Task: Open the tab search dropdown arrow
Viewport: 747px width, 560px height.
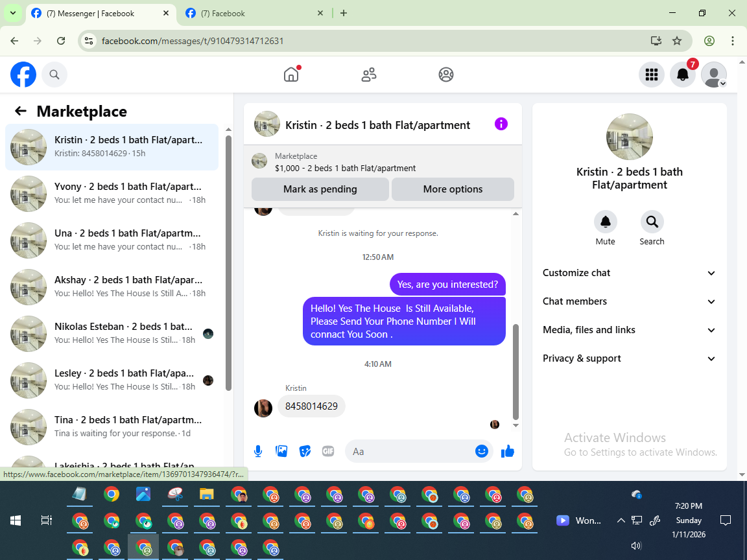Action: [x=13, y=14]
